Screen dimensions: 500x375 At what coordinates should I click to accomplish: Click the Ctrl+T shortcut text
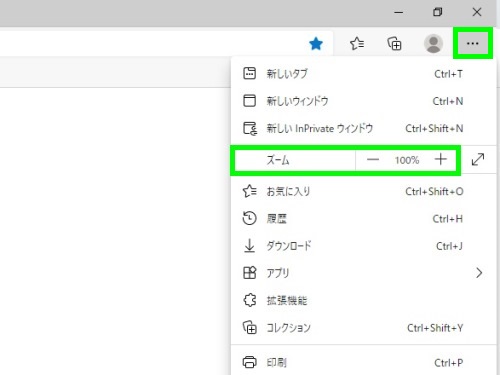448,74
